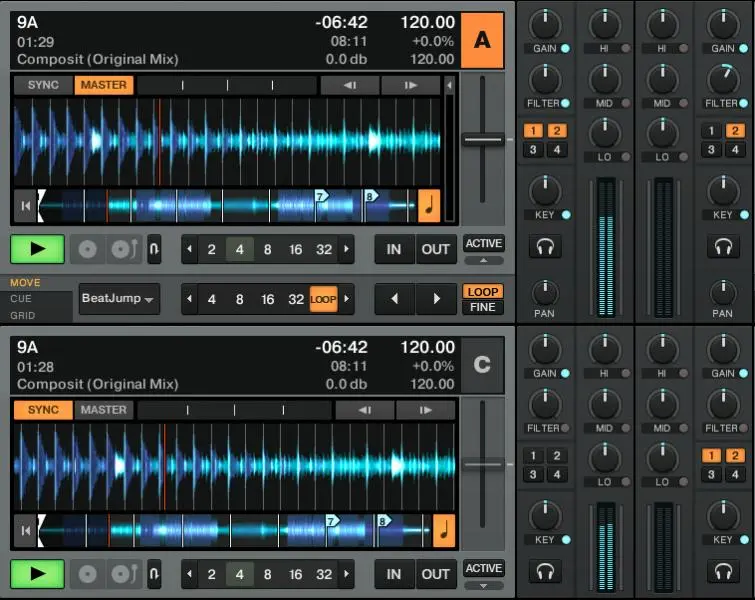Viewport: 755px width, 600px height.
Task: Click Deck C headphone cue icon
Action: [545, 571]
